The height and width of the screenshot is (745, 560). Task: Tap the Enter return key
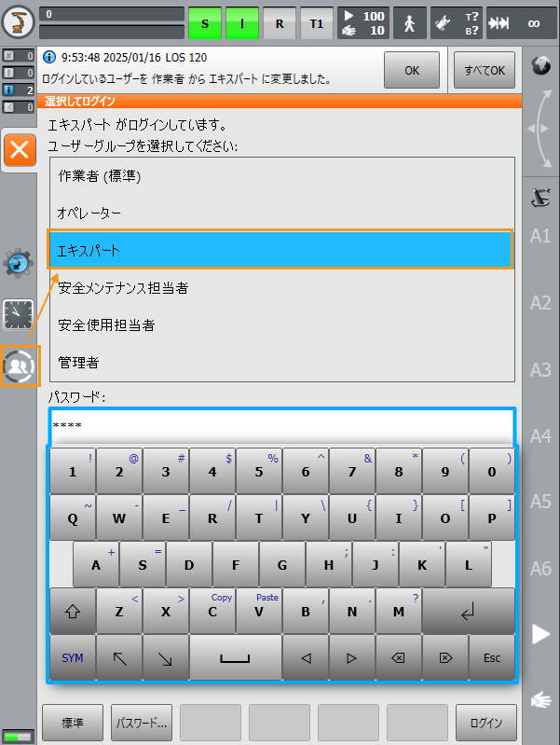[469, 611]
